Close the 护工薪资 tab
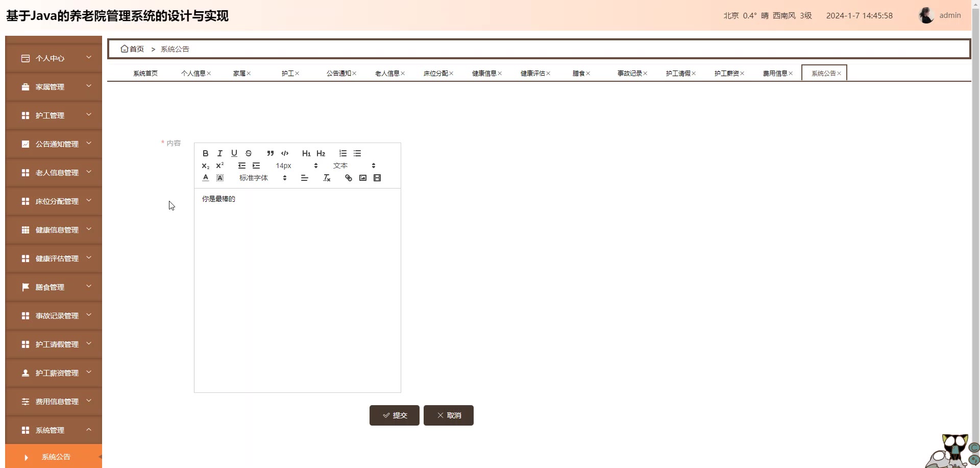Viewport: 980px width, 468px height. (x=742, y=74)
